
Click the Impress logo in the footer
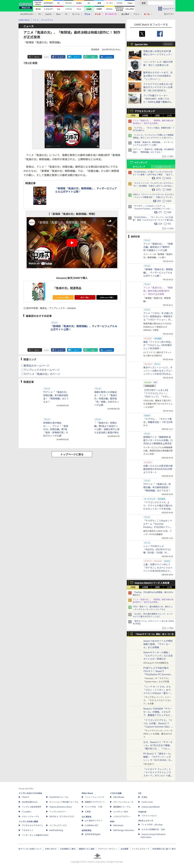tap(97, 856)
